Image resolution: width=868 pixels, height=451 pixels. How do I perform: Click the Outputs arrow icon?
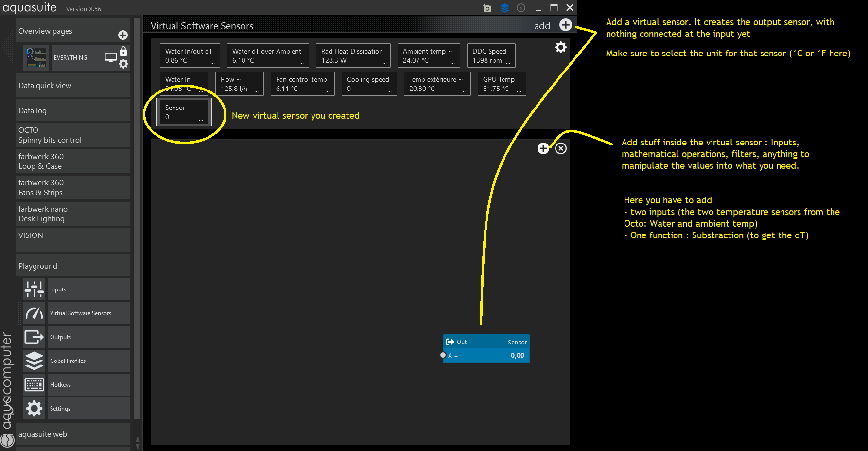(35, 337)
